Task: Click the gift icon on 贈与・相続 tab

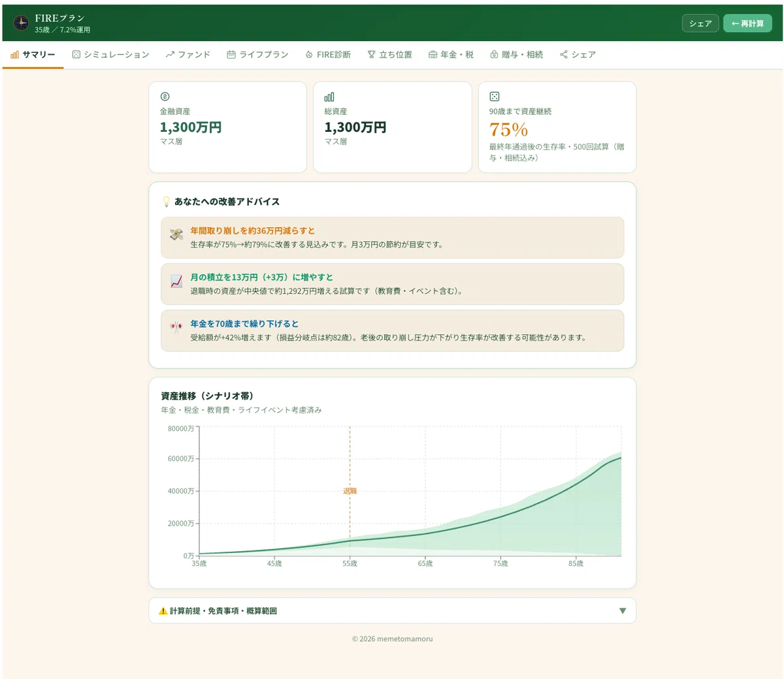Action: [494, 55]
